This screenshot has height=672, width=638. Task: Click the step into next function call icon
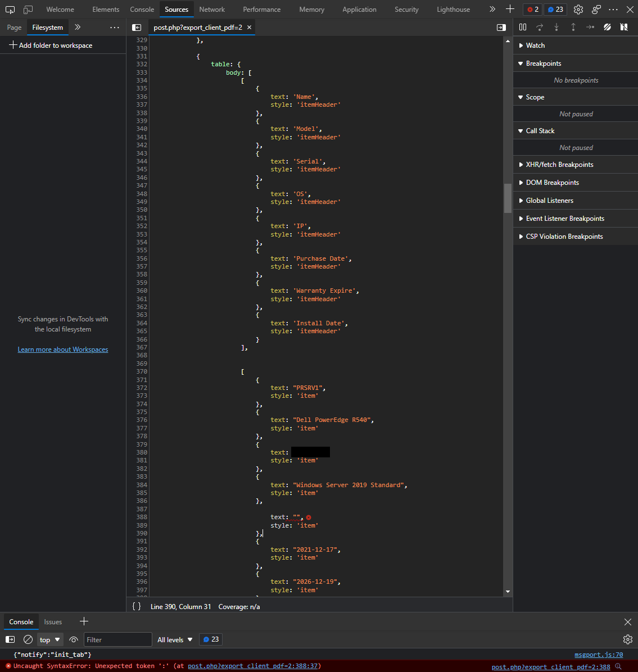(556, 26)
